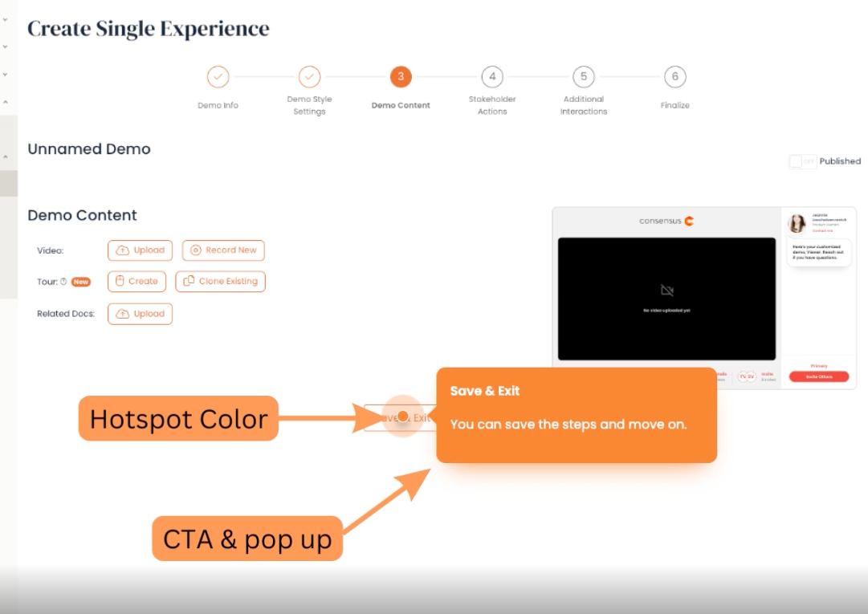Click Clone Existing tour button
Screen dimensions: 868x614
(220, 281)
